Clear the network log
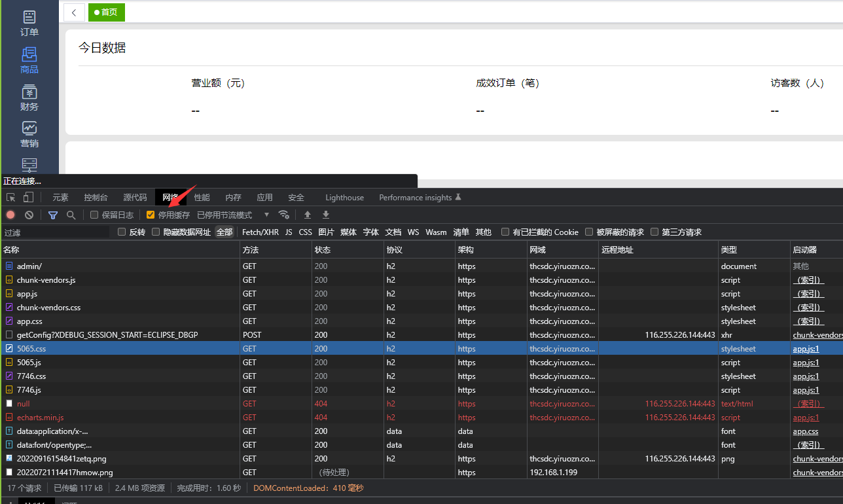This screenshot has width=843, height=504. [x=29, y=215]
